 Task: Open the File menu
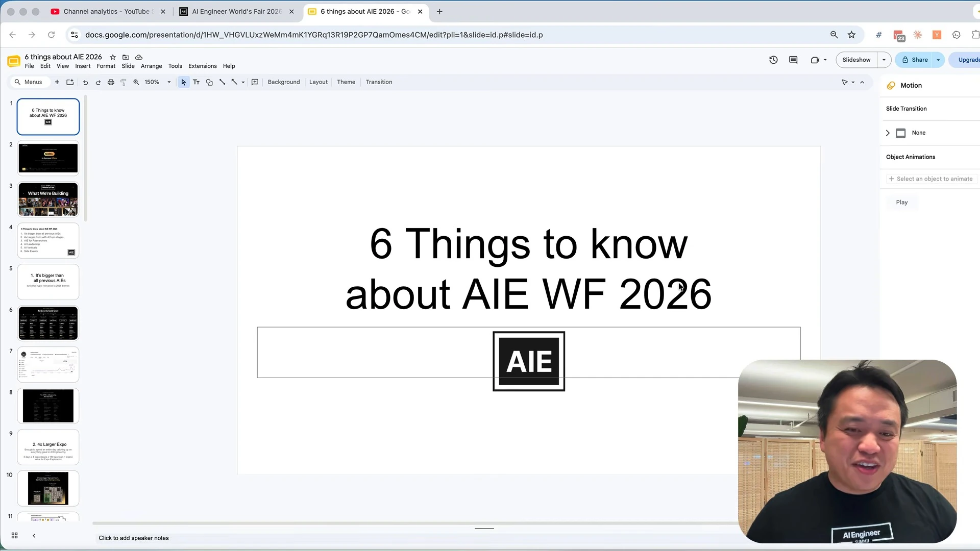[x=30, y=66]
